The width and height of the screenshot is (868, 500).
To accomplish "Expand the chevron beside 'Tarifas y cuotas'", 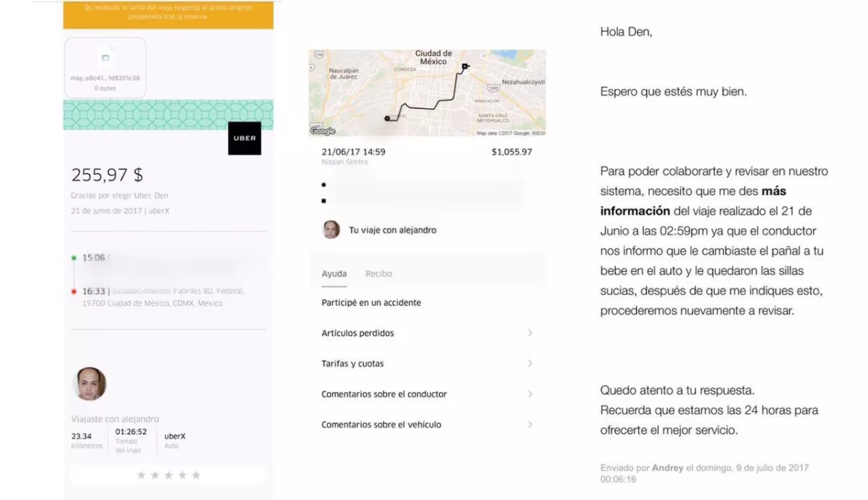I will coord(530,363).
